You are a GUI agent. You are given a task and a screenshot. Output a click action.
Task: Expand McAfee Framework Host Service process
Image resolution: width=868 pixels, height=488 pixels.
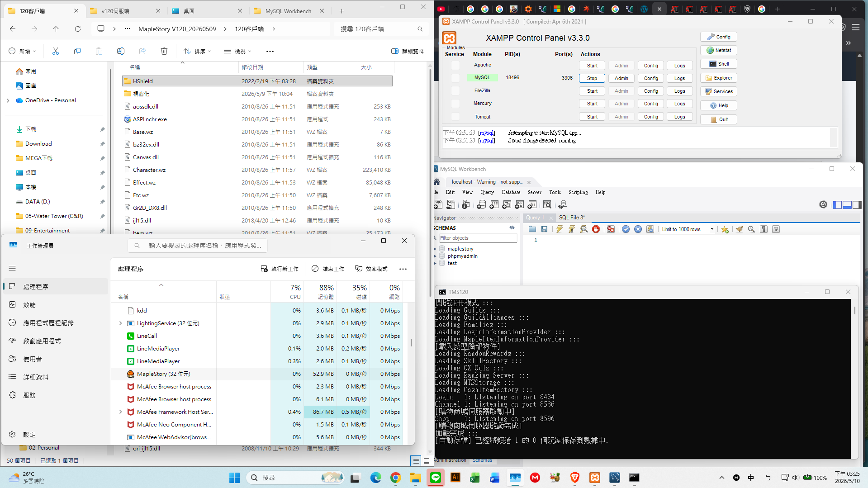[x=120, y=412]
